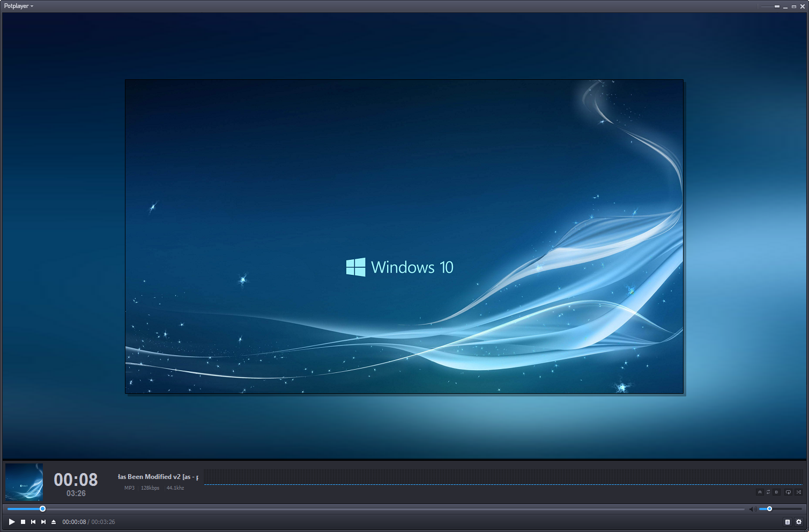
Task: Click the large 00:08 elapsed time display
Action: coord(76,479)
